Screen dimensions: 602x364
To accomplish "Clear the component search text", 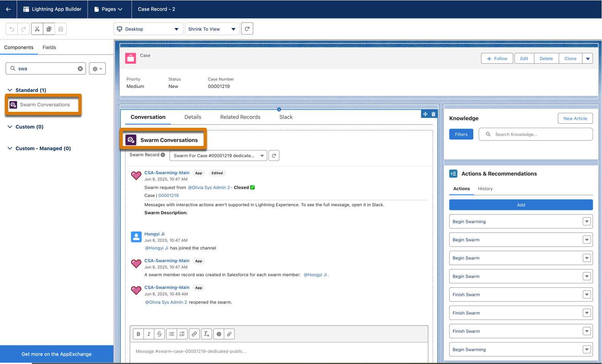I will [80, 69].
